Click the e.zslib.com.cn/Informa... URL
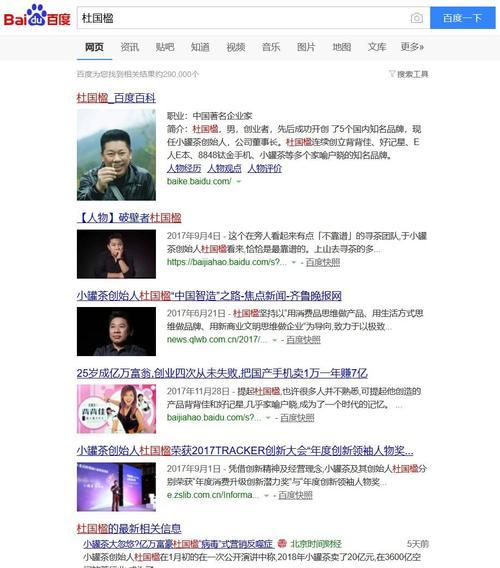Image resolution: width=500 pixels, height=568 pixels. click(213, 495)
